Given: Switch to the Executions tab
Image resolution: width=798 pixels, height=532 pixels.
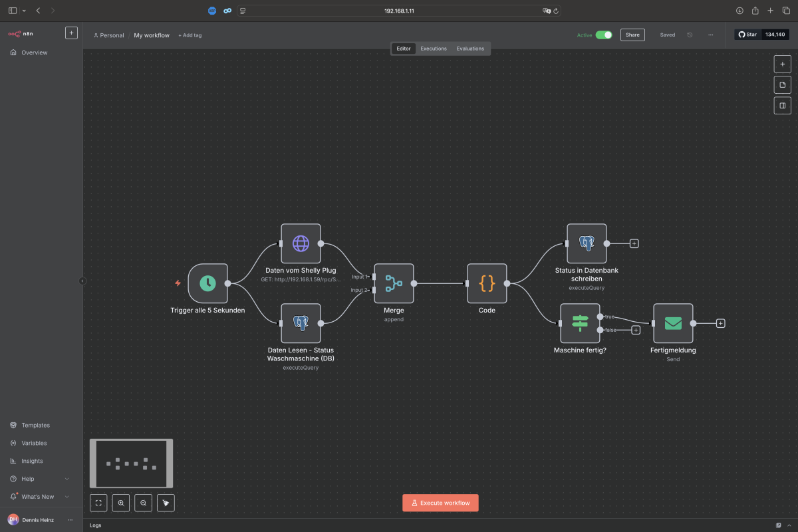Looking at the screenshot, I should click(434, 49).
